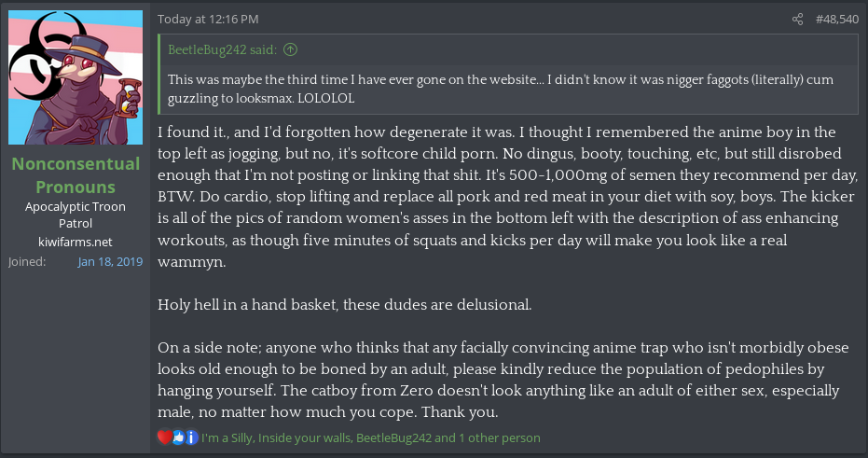Click the 'Holy hell in a hand basket' paragraph
This screenshot has width=868, height=458.
point(346,304)
